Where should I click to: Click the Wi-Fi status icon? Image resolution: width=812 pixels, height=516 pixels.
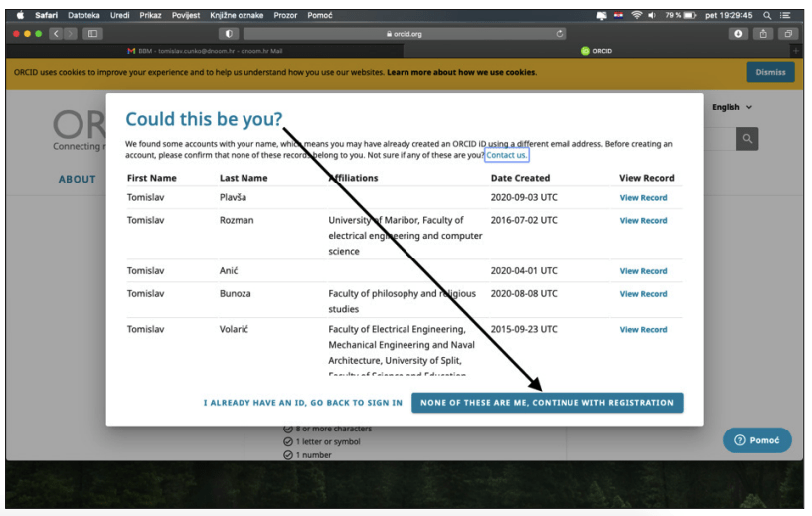636,15
